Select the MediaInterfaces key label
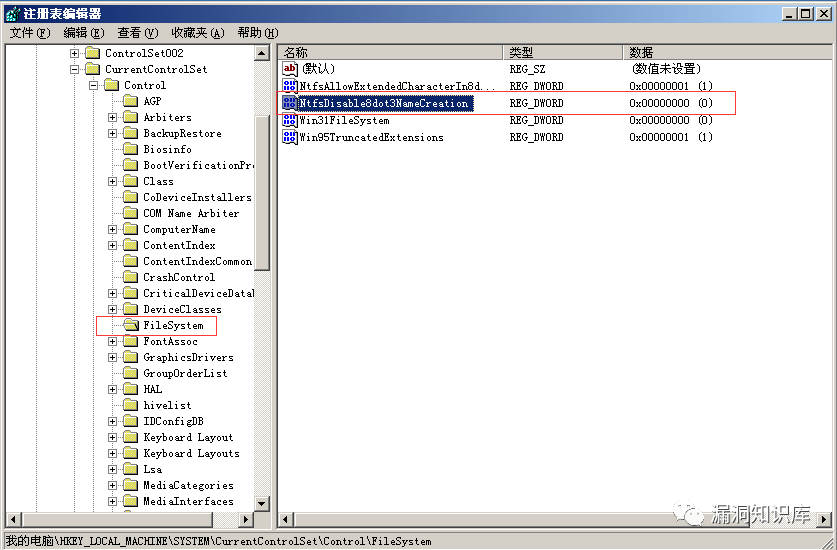This screenshot has width=837, height=550. (188, 501)
